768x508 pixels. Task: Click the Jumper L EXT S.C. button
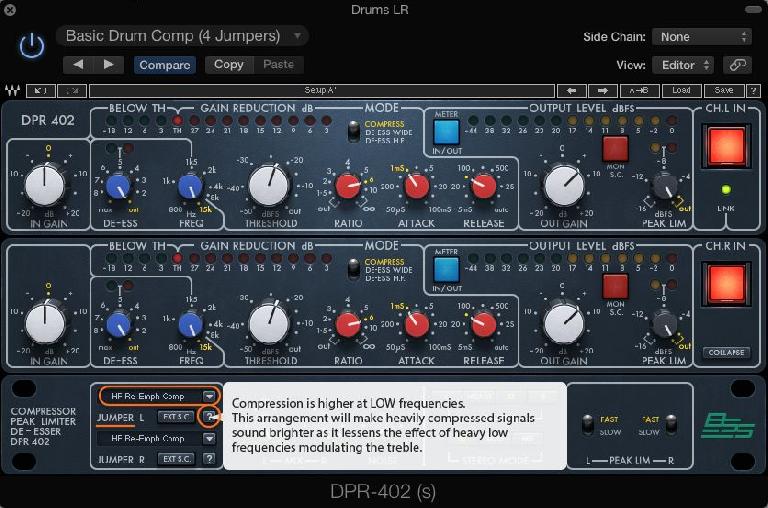click(x=176, y=417)
